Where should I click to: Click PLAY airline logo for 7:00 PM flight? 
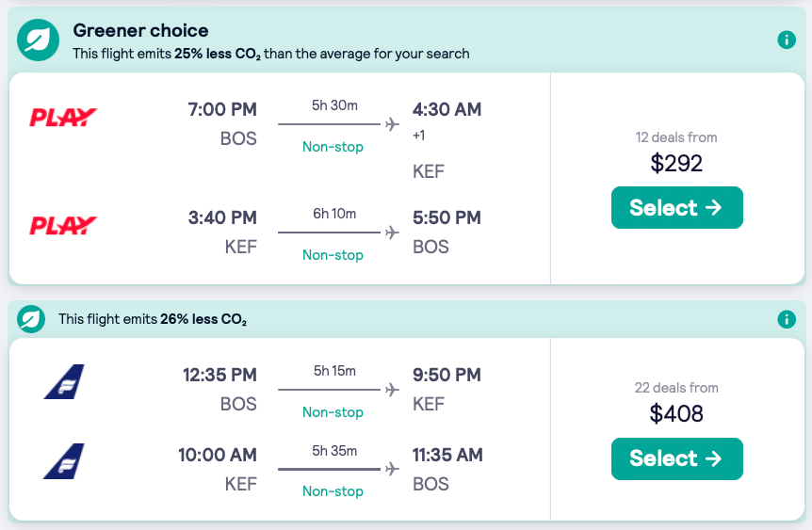pyautogui.click(x=63, y=118)
